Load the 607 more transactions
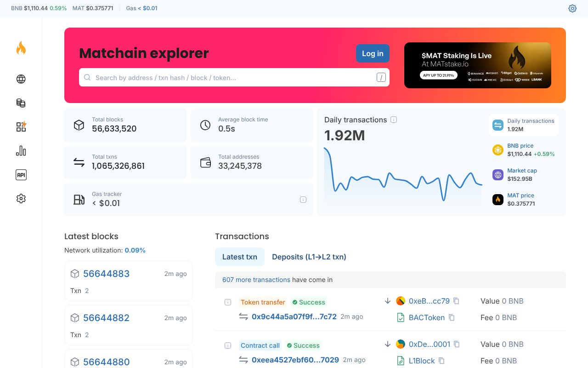Image resolution: width=588 pixels, height=368 pixels. (256, 280)
